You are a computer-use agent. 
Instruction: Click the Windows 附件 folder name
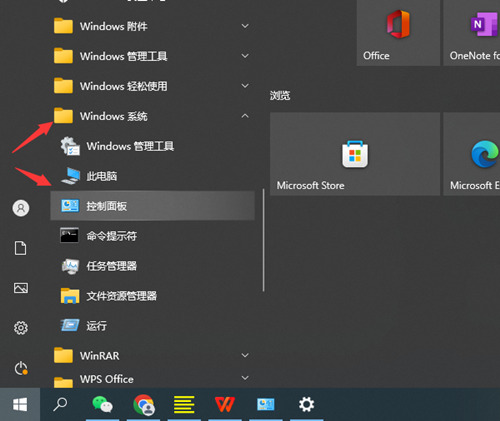113,26
